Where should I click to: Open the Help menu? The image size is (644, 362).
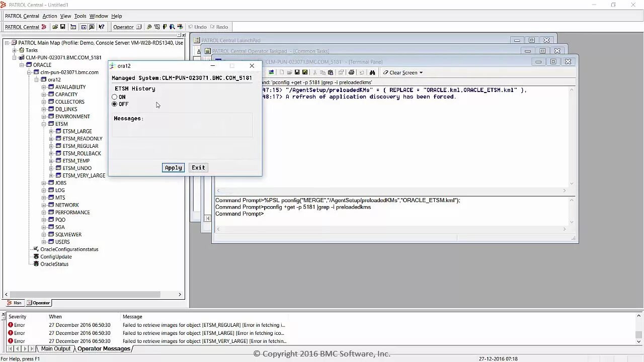pyautogui.click(x=117, y=16)
